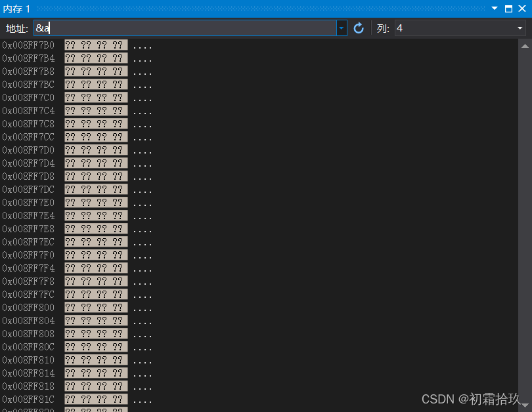
Task: Click memory bytes at row 0x008FF7F0
Action: pos(96,255)
